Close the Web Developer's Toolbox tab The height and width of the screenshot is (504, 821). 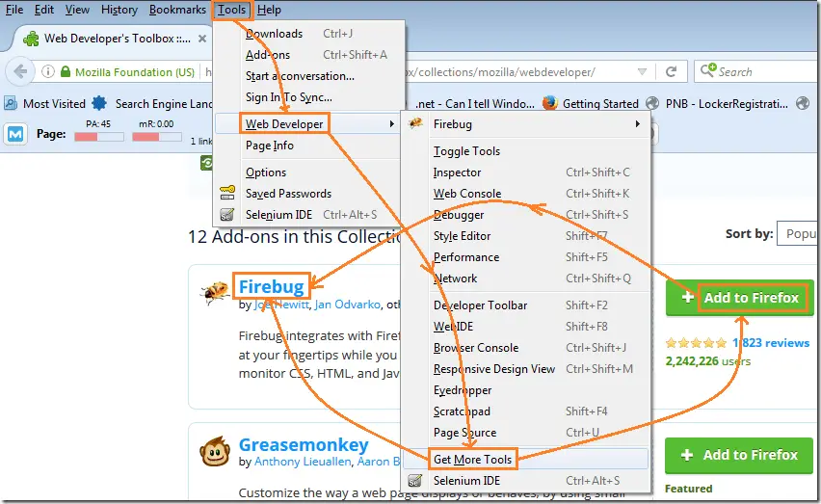(x=202, y=39)
